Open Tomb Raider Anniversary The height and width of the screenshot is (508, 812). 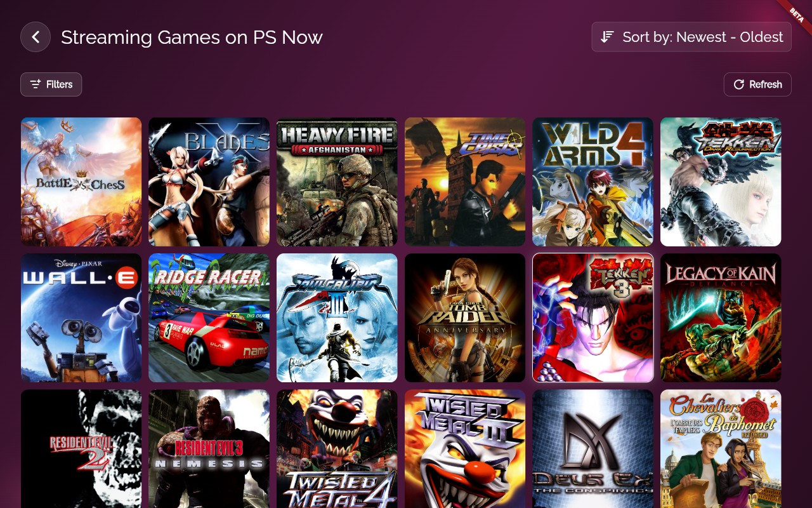[x=465, y=318]
